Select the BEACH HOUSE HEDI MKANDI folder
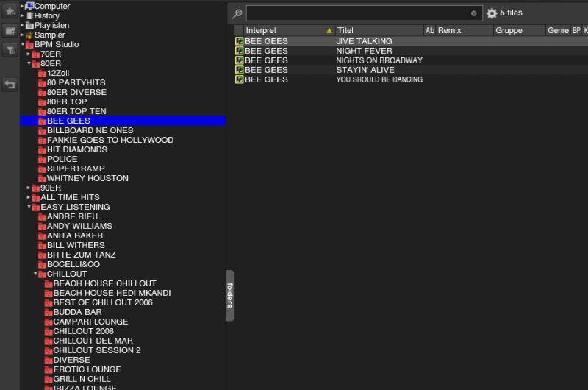The image size is (588, 390). click(112, 293)
